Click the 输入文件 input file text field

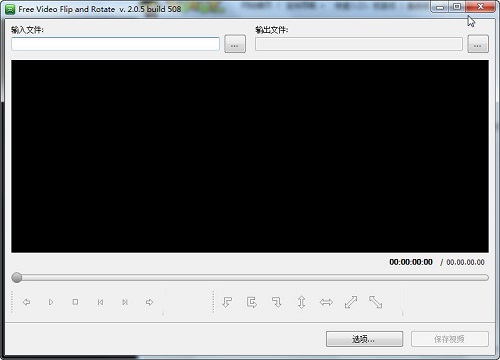click(x=115, y=44)
